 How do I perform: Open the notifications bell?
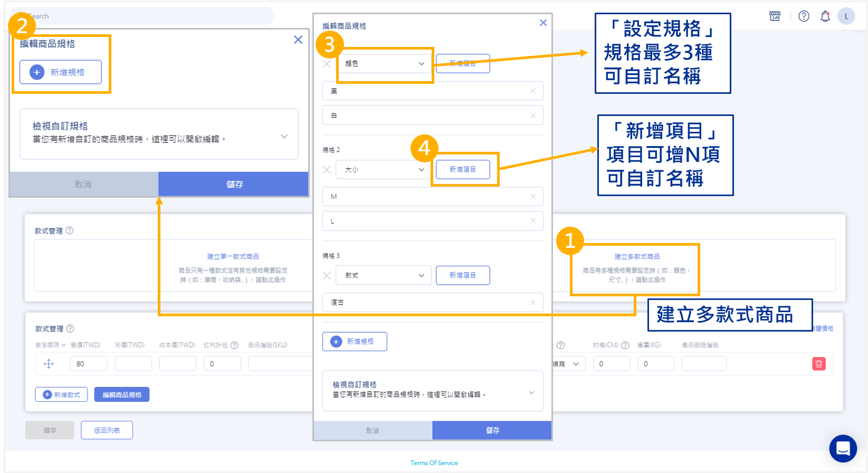(x=825, y=16)
